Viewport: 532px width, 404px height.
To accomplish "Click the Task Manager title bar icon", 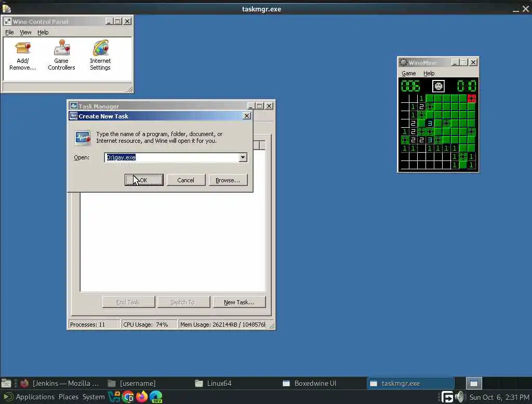I will tap(74, 106).
